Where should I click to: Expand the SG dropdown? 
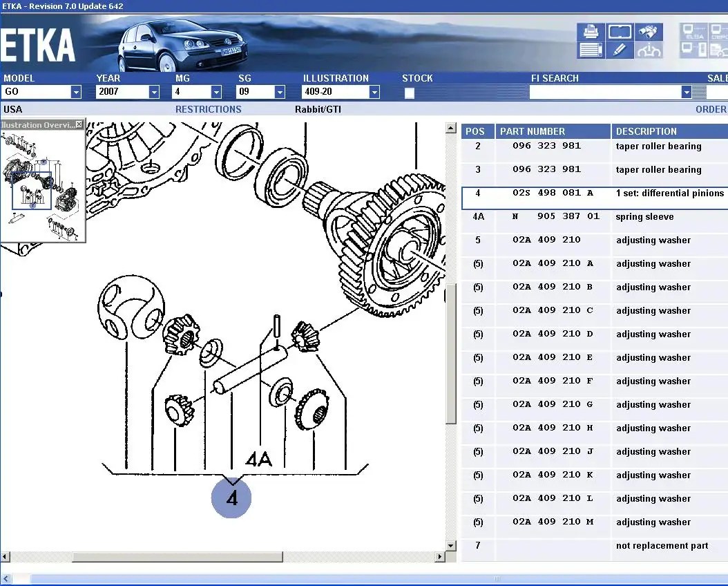click(x=280, y=92)
